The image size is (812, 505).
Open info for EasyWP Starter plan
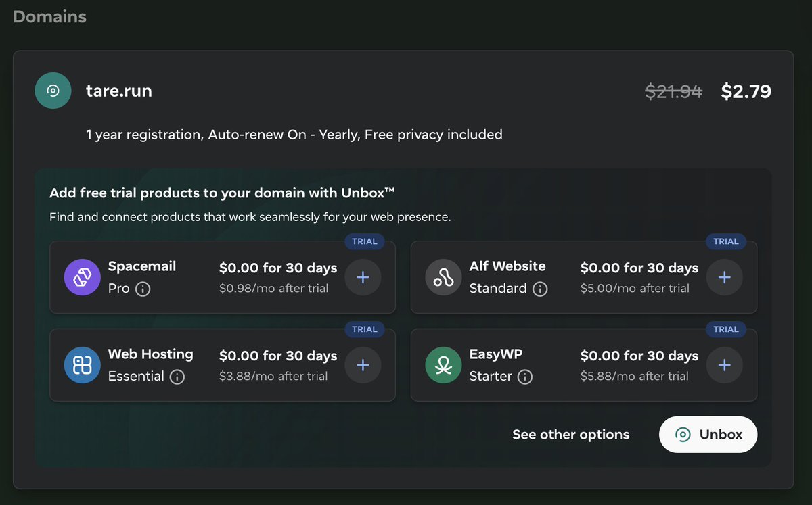coord(525,377)
